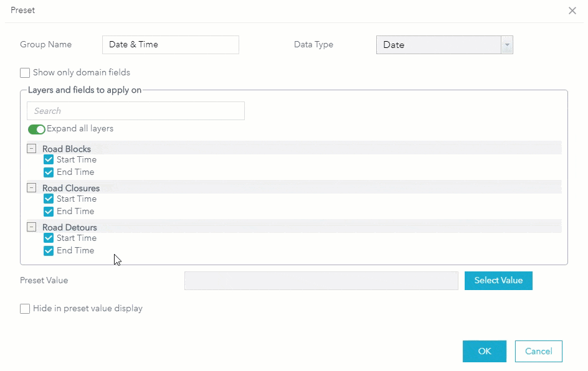The height and width of the screenshot is (371, 588).
Task: Uncheck End Time under Road Blocks
Action: [x=49, y=172]
